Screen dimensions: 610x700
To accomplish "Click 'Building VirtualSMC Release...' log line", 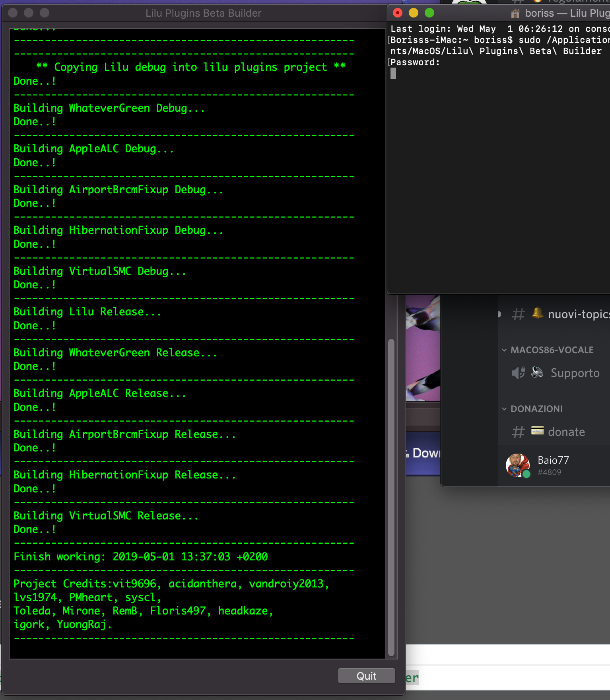I will [106, 516].
